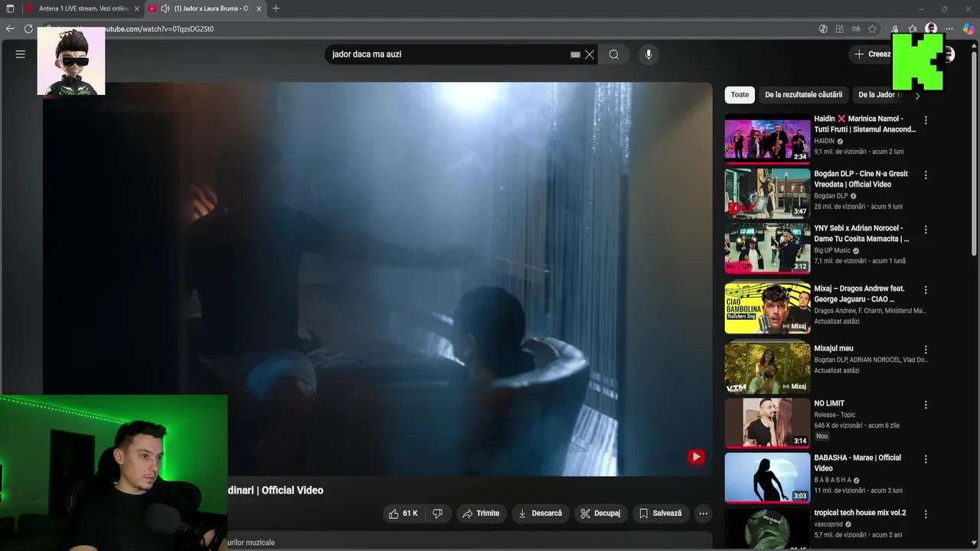
Task: Open the YouTube hamburger guide menu
Action: 21,54
